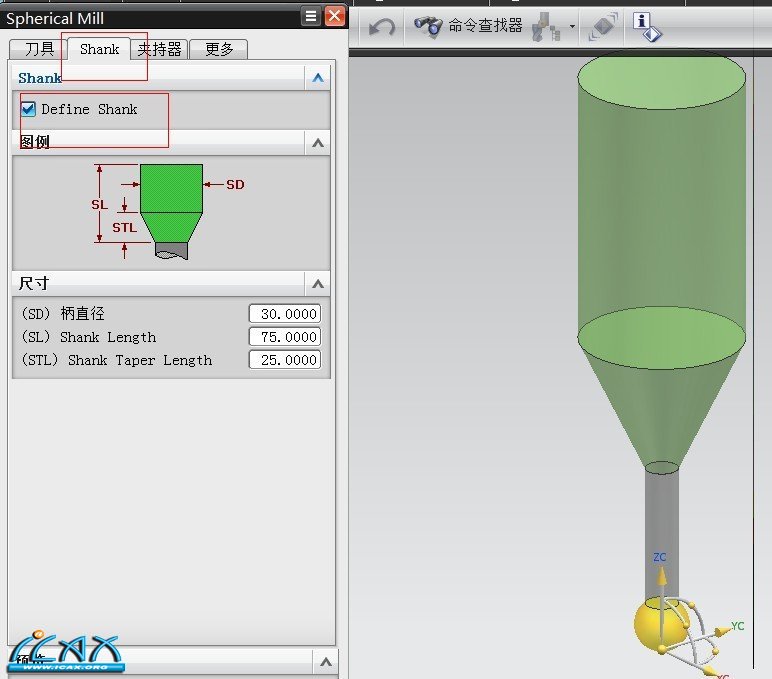Click the (SD) 柄直径 value field
This screenshot has width=772, height=679.
(x=285, y=314)
